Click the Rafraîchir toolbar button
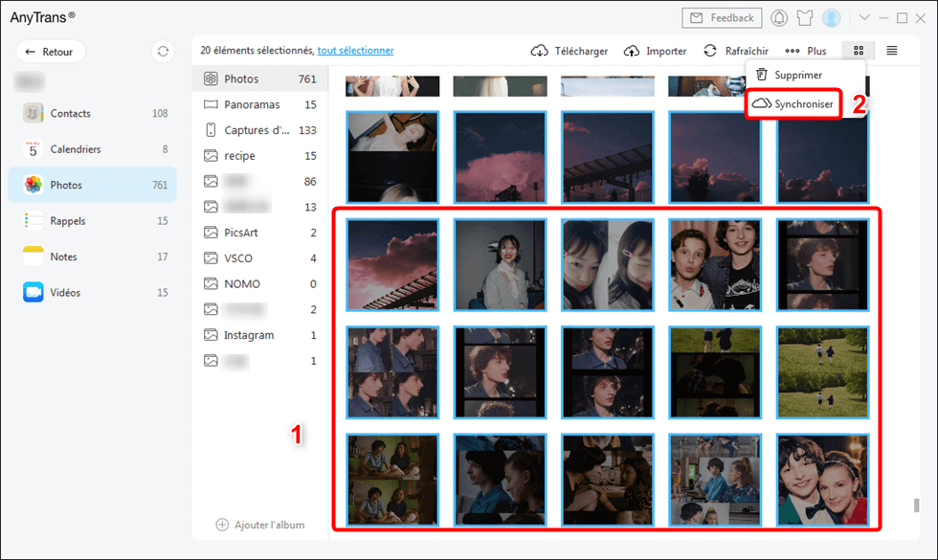Viewport: 938px width, 560px height. click(x=736, y=51)
